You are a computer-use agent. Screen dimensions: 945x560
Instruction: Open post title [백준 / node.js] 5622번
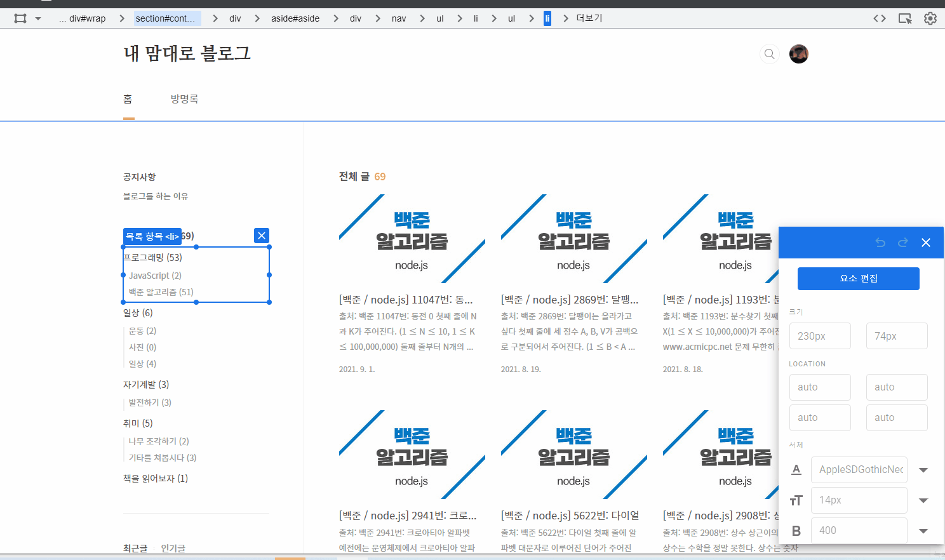click(570, 516)
